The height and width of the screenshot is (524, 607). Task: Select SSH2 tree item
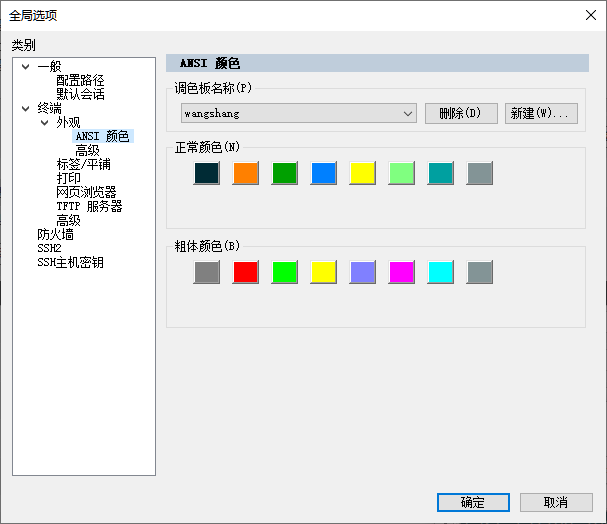tap(49, 248)
